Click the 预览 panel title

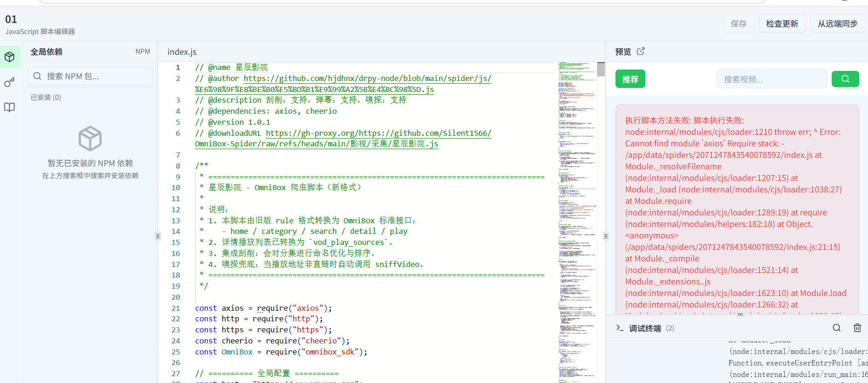[x=623, y=52]
